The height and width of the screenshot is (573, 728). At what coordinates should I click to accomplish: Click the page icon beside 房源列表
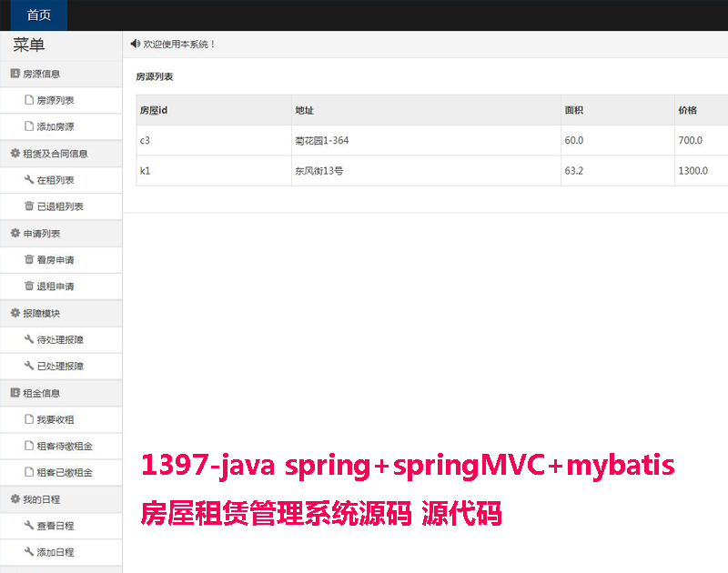coord(29,100)
